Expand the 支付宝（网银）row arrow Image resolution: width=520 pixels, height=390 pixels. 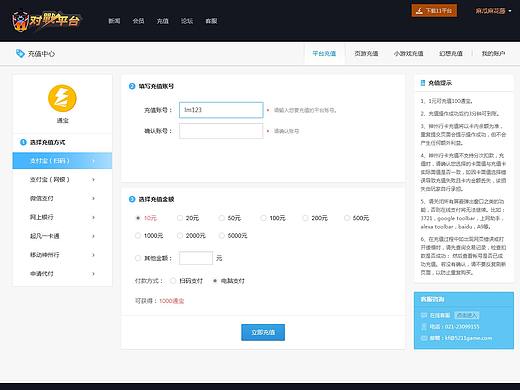click(93, 180)
